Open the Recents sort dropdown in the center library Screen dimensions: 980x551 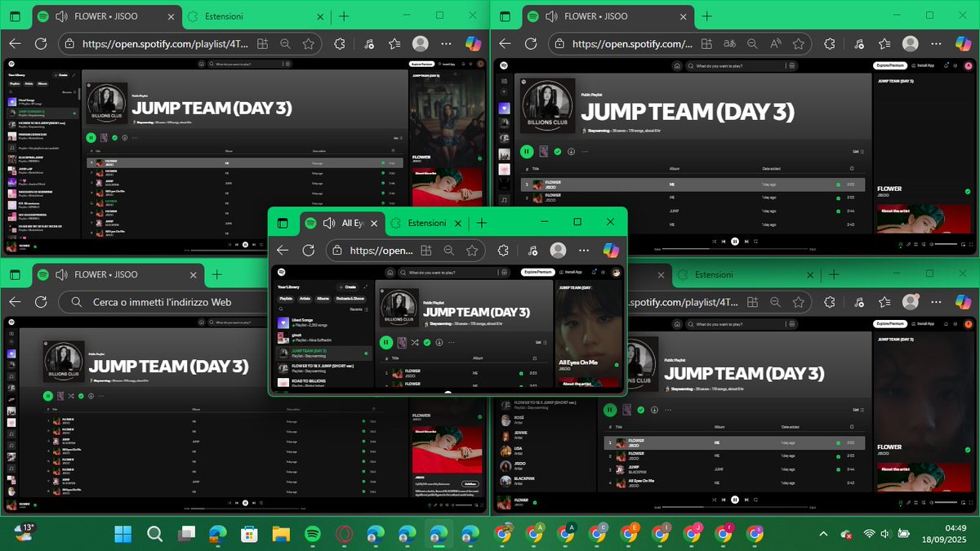coord(359,309)
